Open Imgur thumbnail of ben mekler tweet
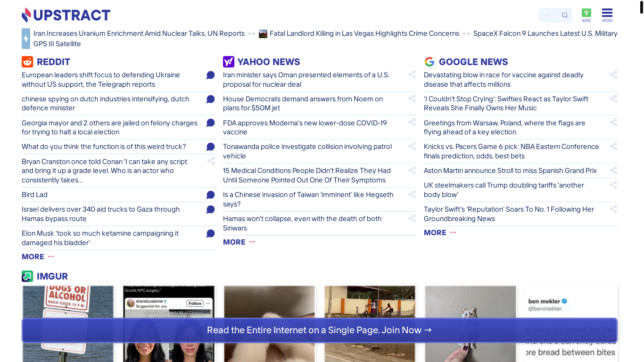The width and height of the screenshot is (644, 362). (x=571, y=324)
